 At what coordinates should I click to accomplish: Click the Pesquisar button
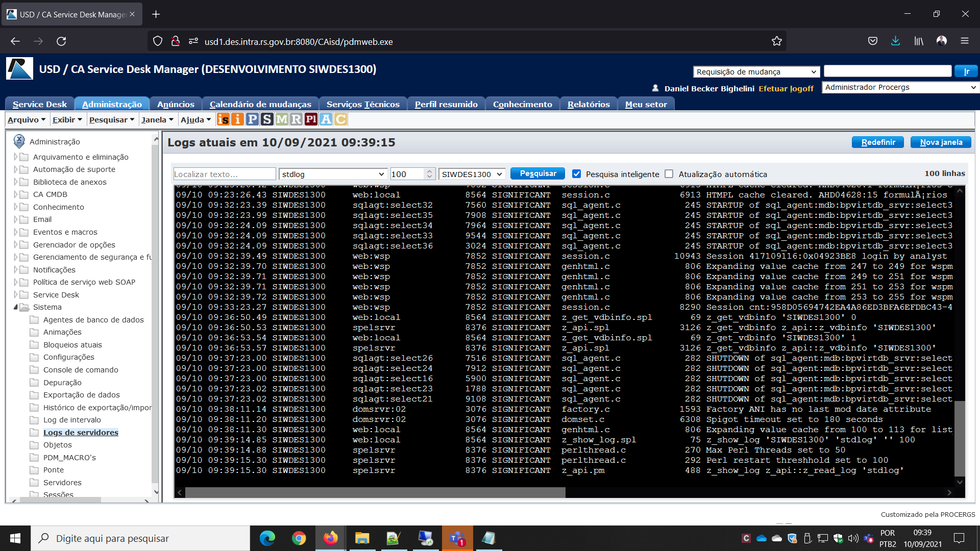click(537, 173)
